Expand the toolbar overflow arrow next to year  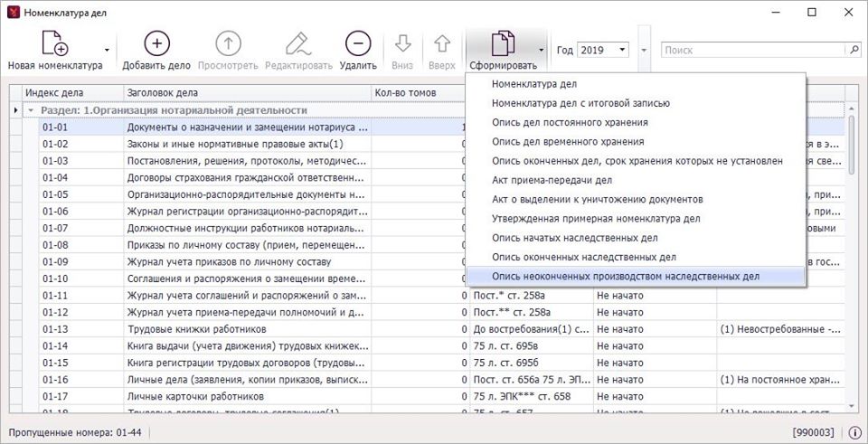tap(644, 50)
